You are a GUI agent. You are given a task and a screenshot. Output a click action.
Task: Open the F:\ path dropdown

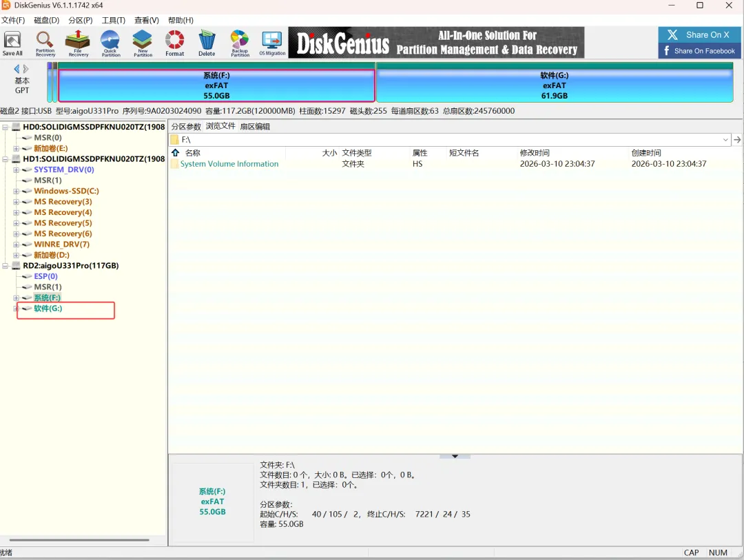tap(725, 140)
